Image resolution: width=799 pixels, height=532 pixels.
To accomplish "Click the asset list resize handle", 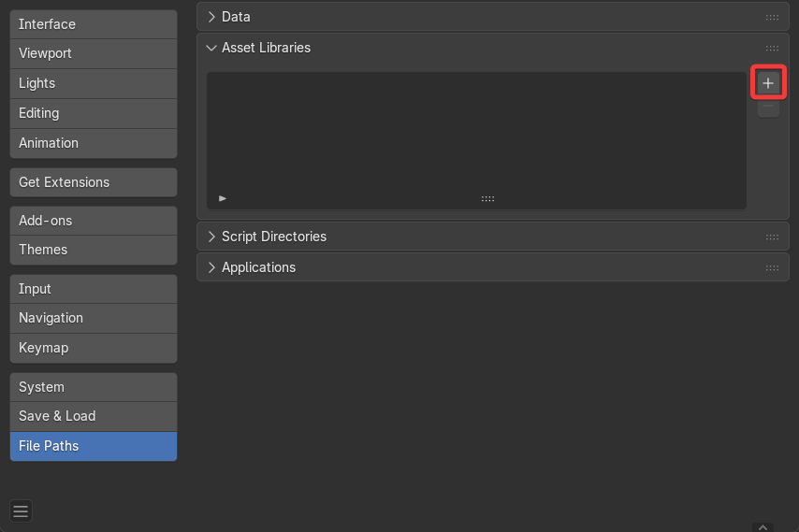I will click(487, 198).
